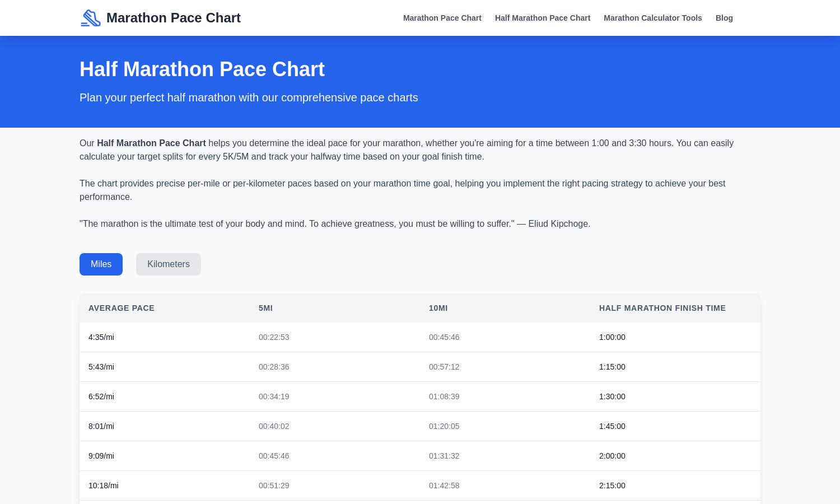Click the 00:22:53 split time
This screenshot has width=840, height=504.
274,337
